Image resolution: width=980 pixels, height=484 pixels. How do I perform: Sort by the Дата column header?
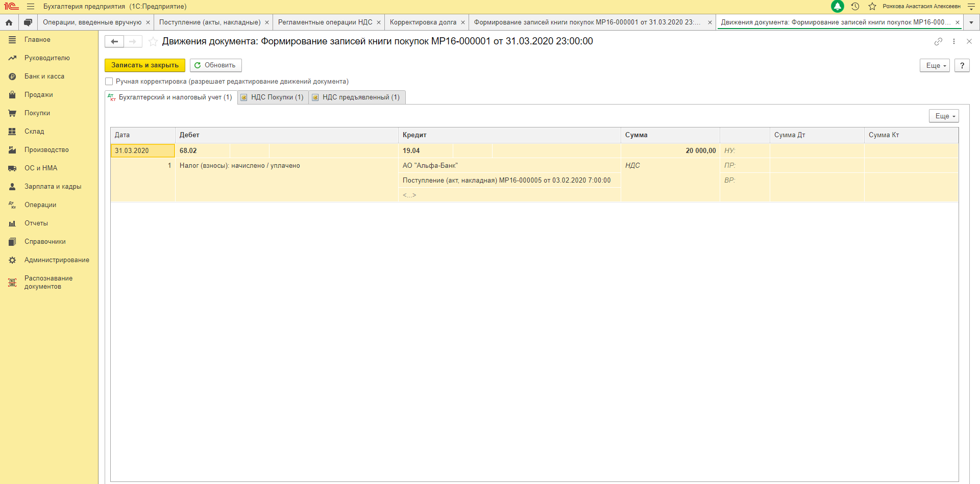(143, 135)
